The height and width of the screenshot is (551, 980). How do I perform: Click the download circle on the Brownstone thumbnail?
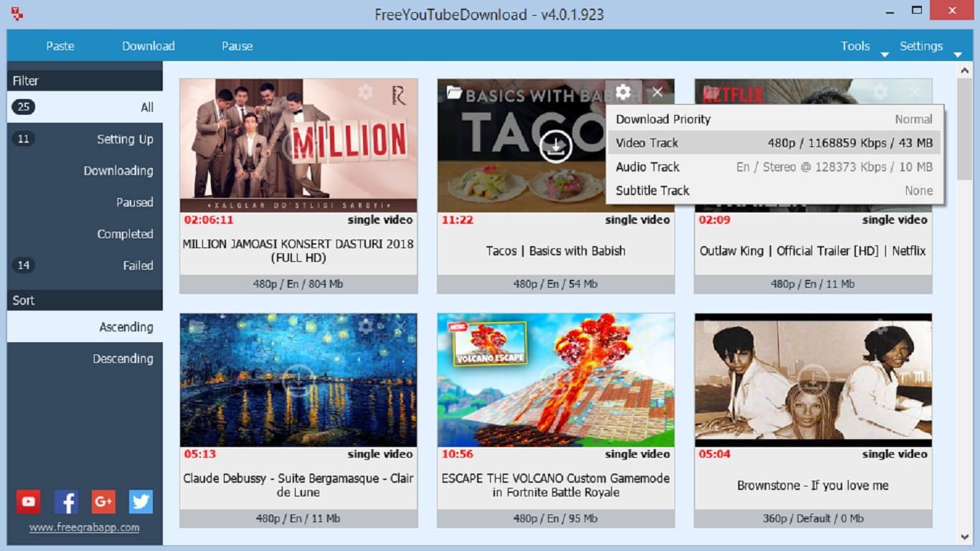814,380
